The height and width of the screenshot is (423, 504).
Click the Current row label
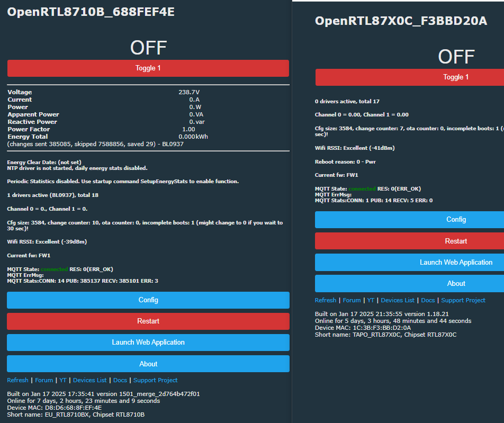click(20, 100)
